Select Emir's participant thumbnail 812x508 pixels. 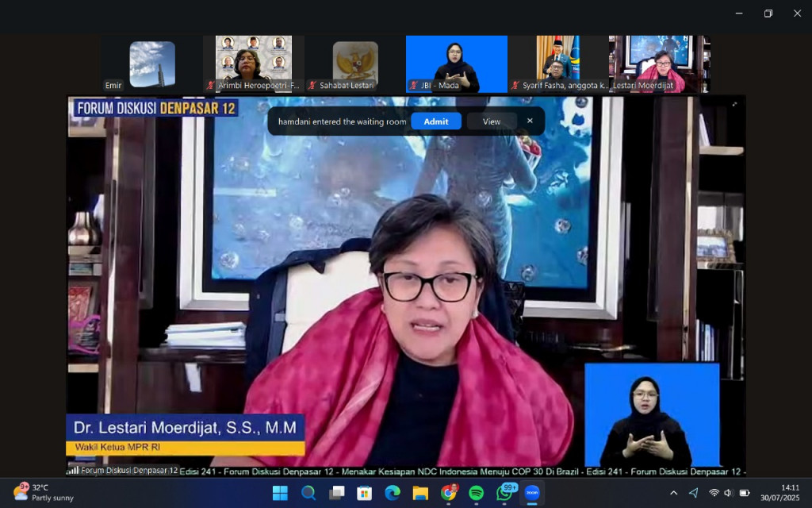click(x=151, y=64)
